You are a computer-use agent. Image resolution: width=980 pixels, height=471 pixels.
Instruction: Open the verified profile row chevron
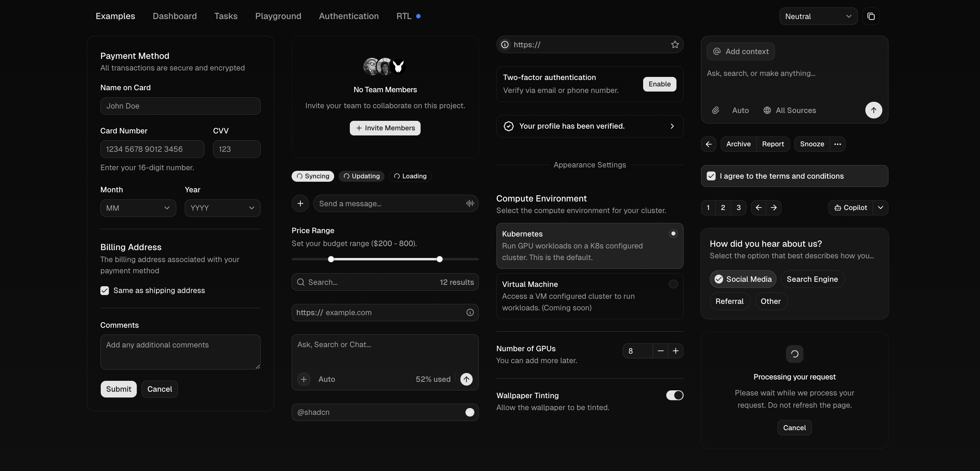pyautogui.click(x=672, y=126)
